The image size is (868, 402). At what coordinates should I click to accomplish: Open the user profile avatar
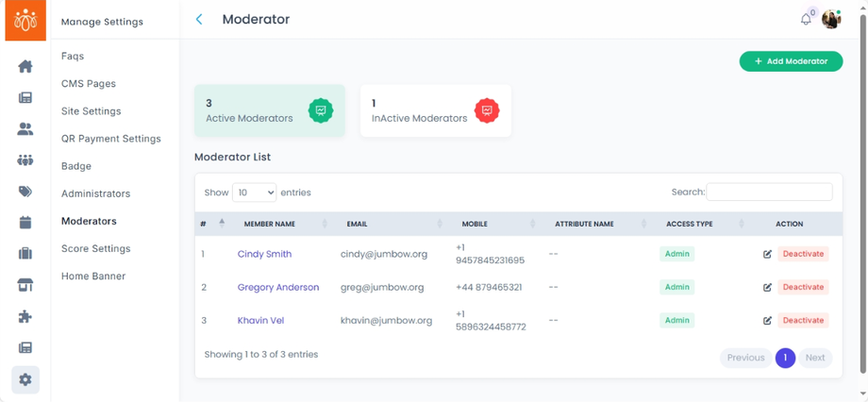point(831,19)
